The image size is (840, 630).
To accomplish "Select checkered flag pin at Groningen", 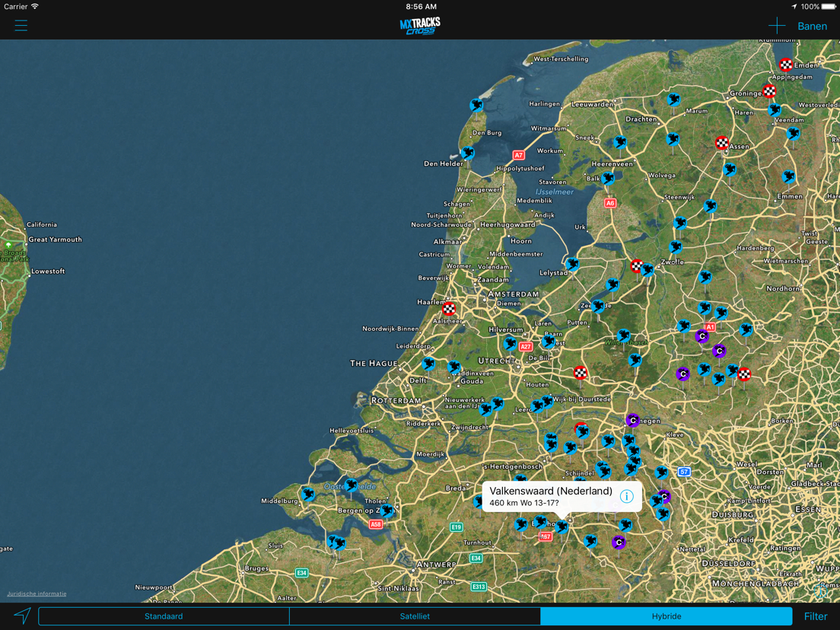I will click(x=768, y=91).
